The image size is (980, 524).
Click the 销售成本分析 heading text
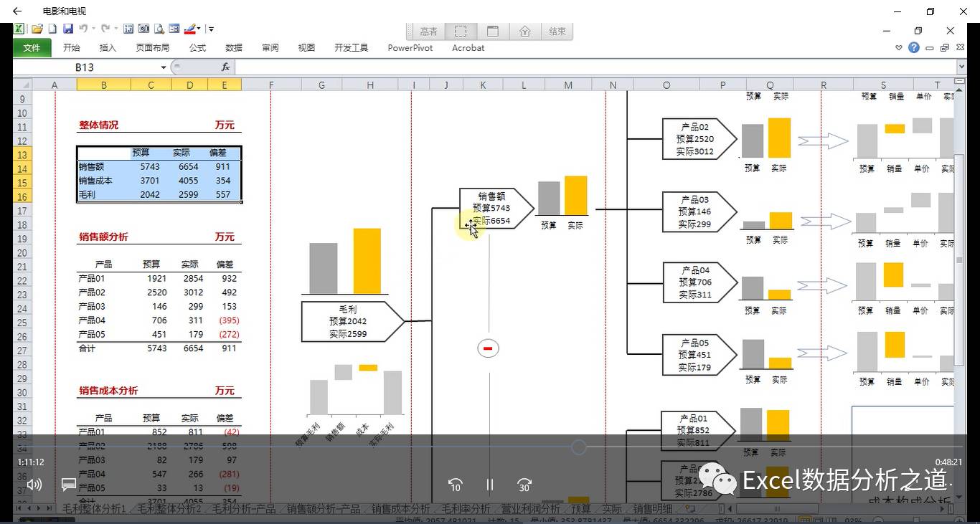[x=108, y=391]
